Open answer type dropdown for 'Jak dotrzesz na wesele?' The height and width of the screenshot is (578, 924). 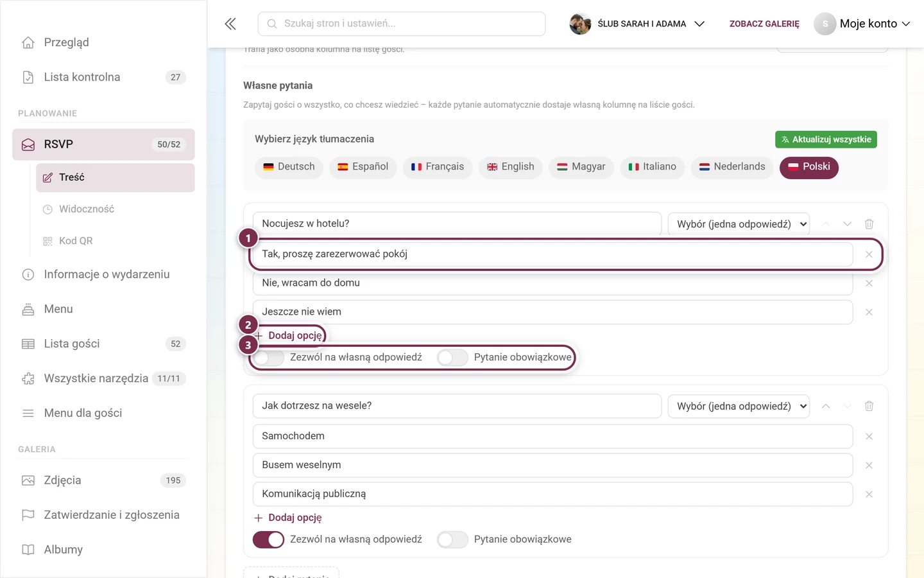(739, 406)
